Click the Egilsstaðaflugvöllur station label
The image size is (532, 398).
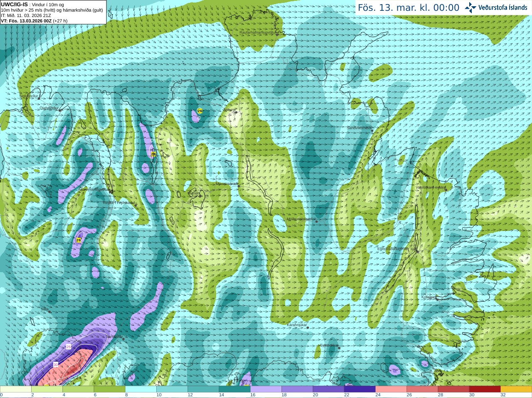pos(397,249)
